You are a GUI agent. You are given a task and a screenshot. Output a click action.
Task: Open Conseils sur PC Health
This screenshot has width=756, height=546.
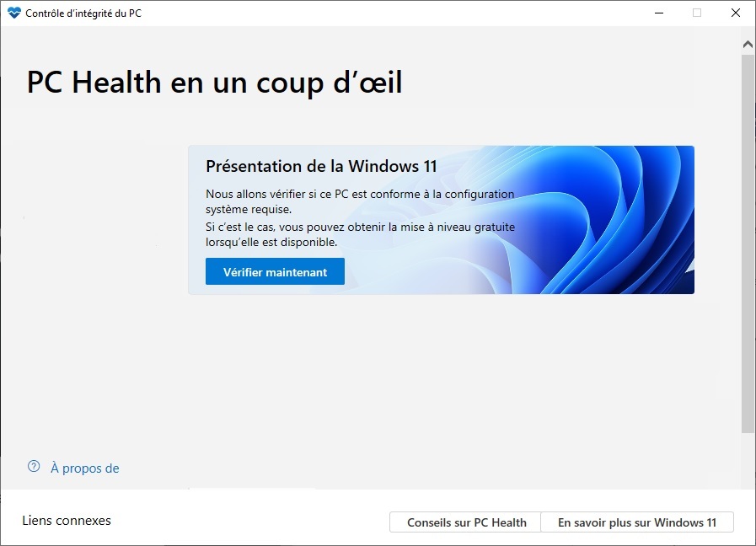pyautogui.click(x=465, y=522)
